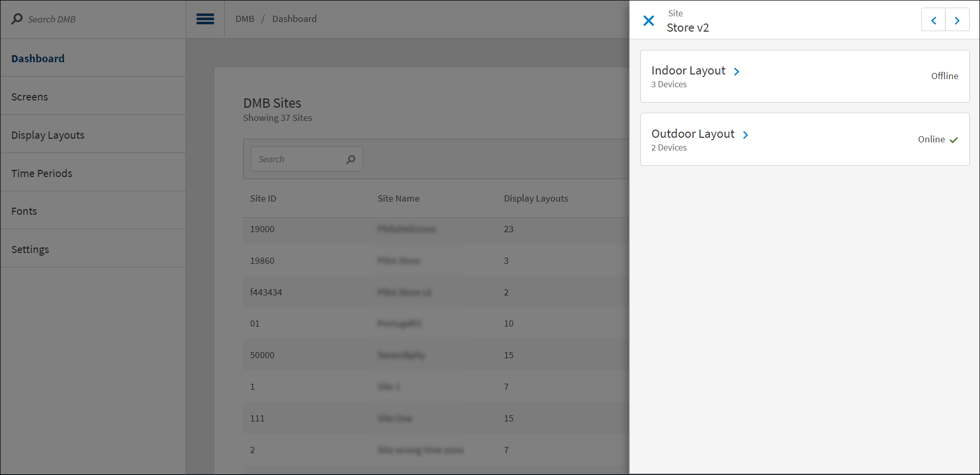The height and width of the screenshot is (475, 980).
Task: Open the Screens sidebar item
Action: pos(30,97)
